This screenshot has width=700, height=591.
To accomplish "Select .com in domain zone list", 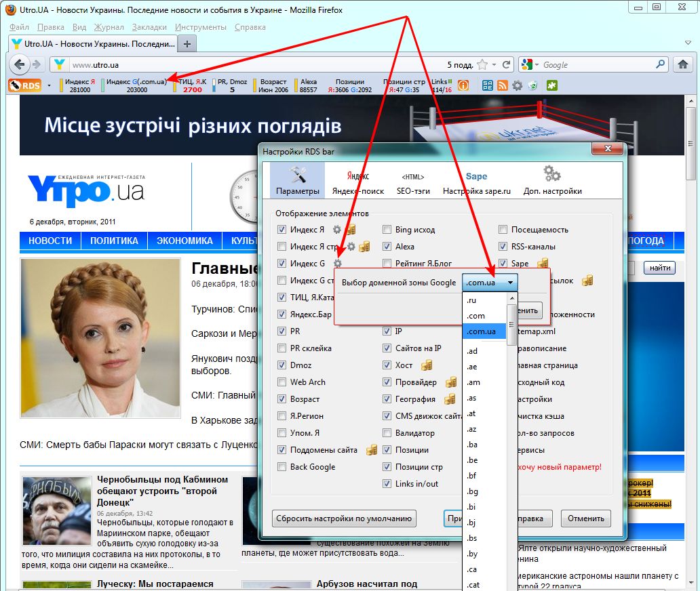I will [x=484, y=316].
